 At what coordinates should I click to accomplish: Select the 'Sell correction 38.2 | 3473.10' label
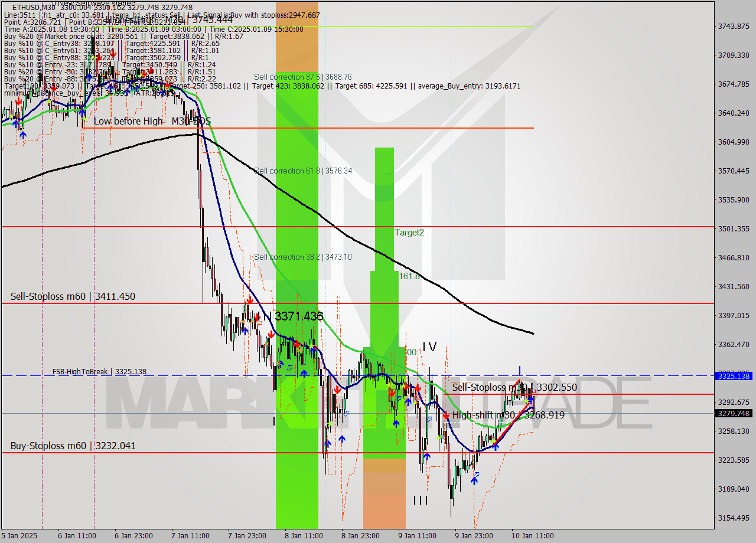[x=303, y=257]
